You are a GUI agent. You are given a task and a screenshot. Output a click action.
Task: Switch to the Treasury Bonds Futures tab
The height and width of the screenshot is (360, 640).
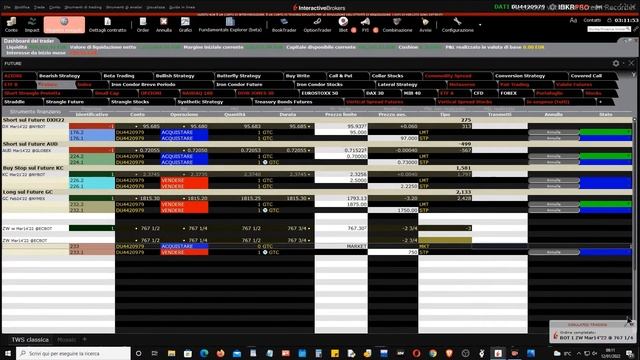[298, 102]
